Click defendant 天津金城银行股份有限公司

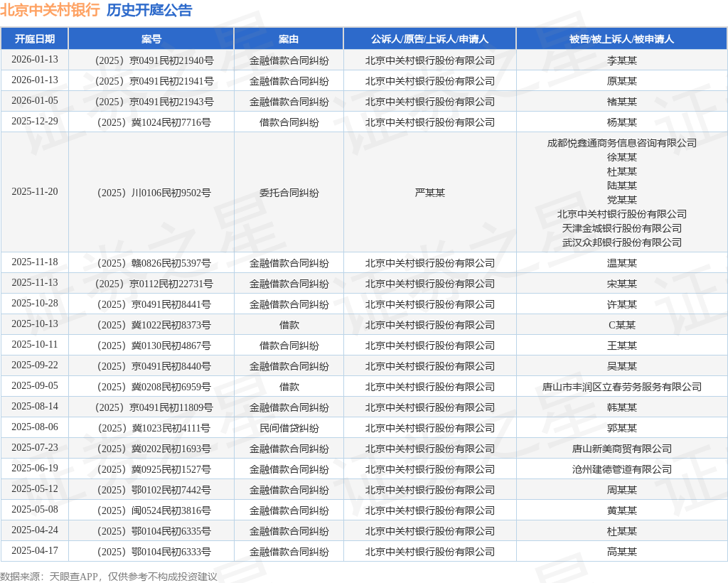[x=621, y=228]
